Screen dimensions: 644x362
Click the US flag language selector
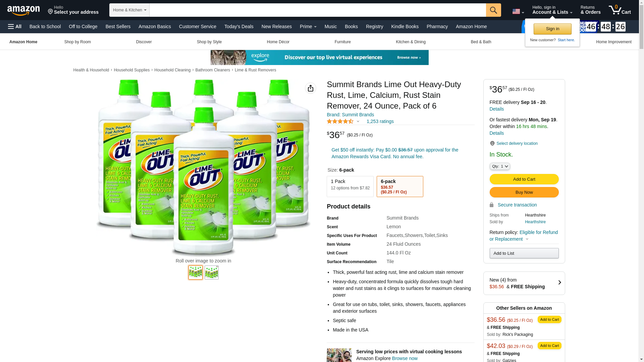tap(518, 11)
